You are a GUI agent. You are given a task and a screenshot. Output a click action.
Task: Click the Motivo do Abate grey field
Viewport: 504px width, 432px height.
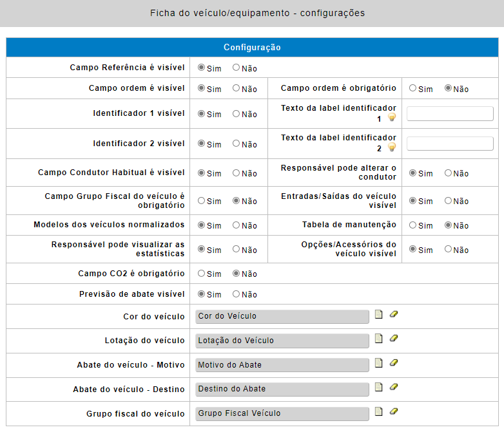282,365
